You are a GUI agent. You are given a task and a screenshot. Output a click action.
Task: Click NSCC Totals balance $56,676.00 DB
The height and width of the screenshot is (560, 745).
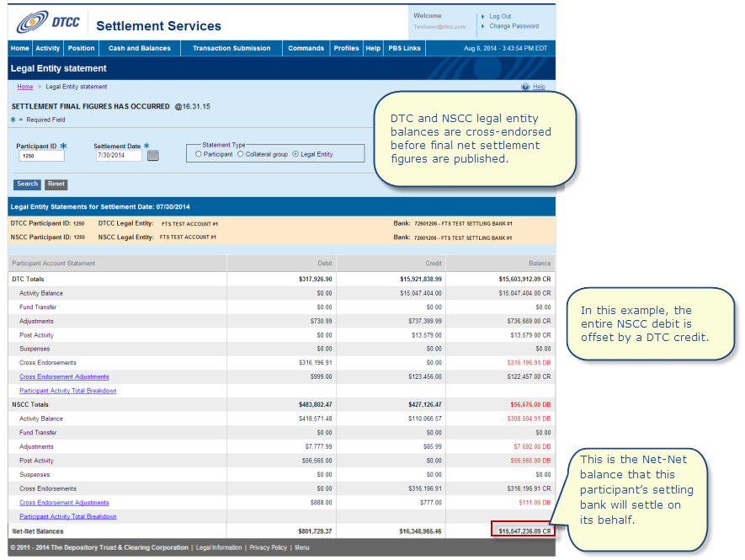pos(530,404)
